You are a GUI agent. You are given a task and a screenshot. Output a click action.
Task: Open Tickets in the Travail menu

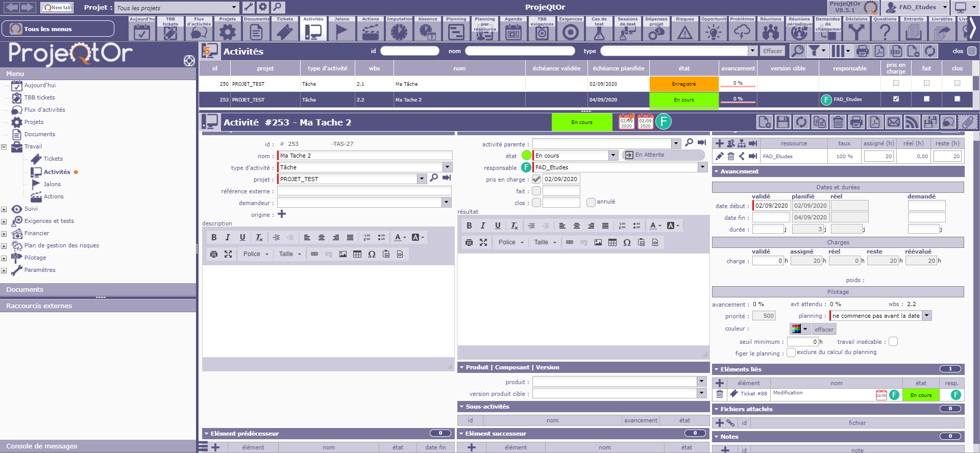(x=53, y=159)
